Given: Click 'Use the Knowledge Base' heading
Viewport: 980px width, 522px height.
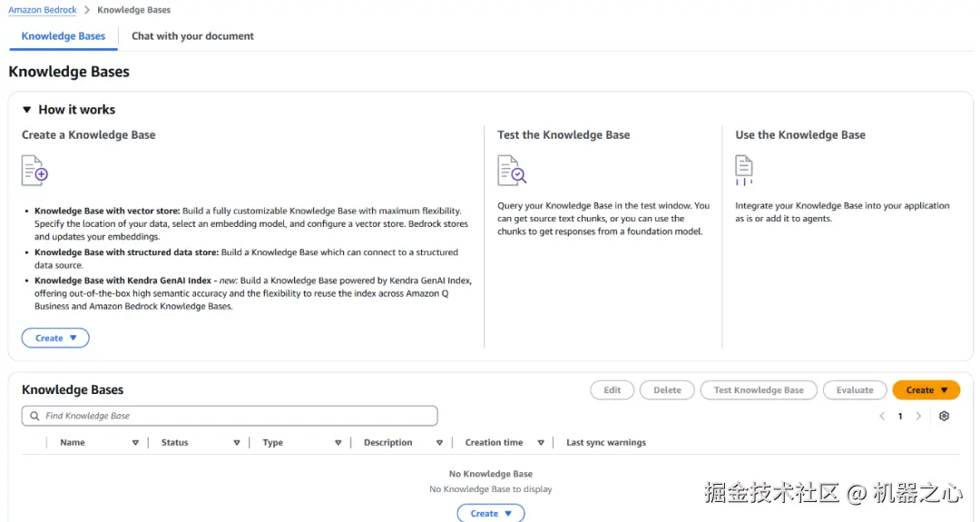Looking at the screenshot, I should [x=800, y=135].
